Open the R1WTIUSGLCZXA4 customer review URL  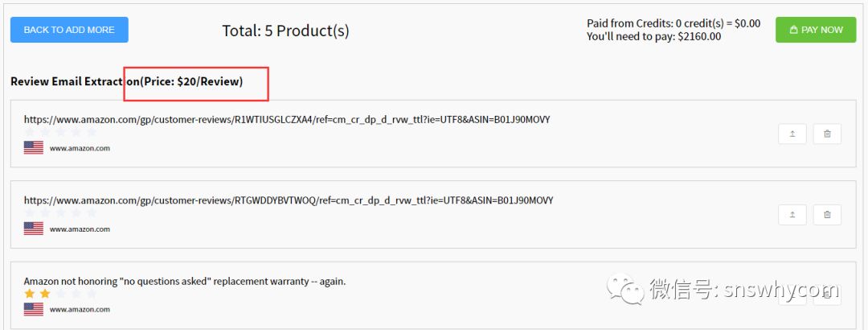tap(287, 119)
